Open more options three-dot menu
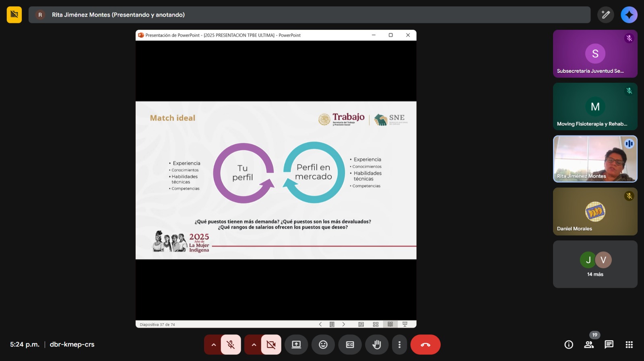This screenshot has width=644, height=361. (399, 345)
